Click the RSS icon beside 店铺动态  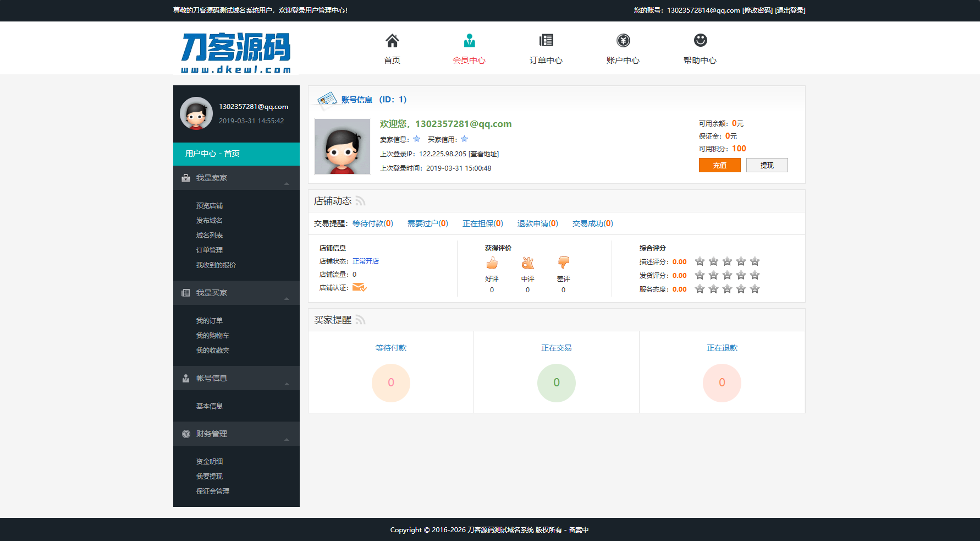361,201
